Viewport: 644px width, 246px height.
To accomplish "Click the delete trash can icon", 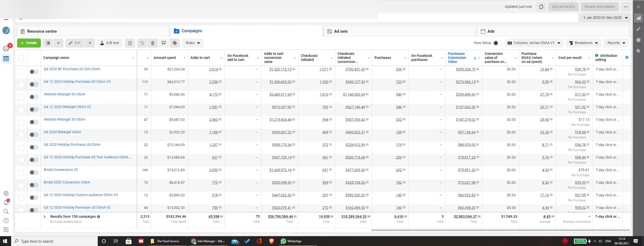I will (153, 43).
